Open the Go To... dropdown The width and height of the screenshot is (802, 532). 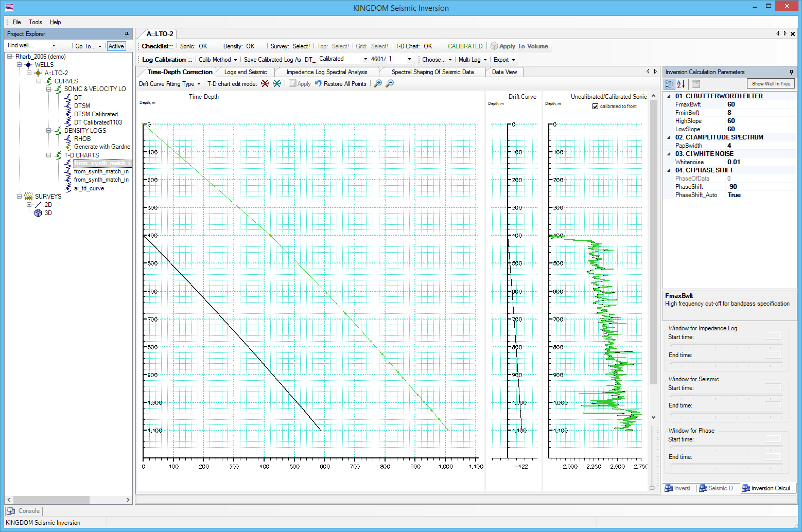pos(89,46)
